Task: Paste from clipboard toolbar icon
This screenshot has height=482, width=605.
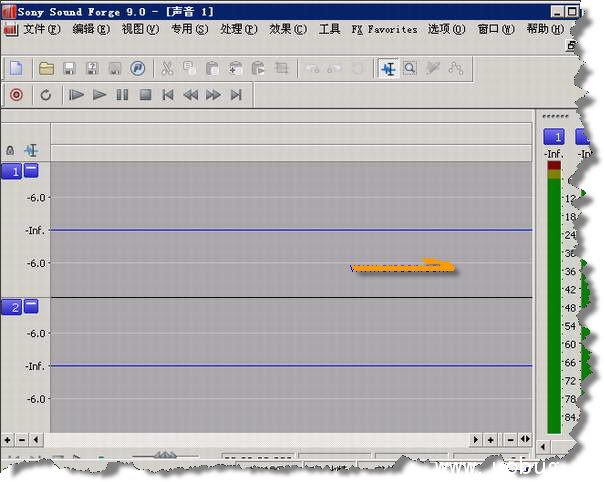Action: click(x=212, y=69)
